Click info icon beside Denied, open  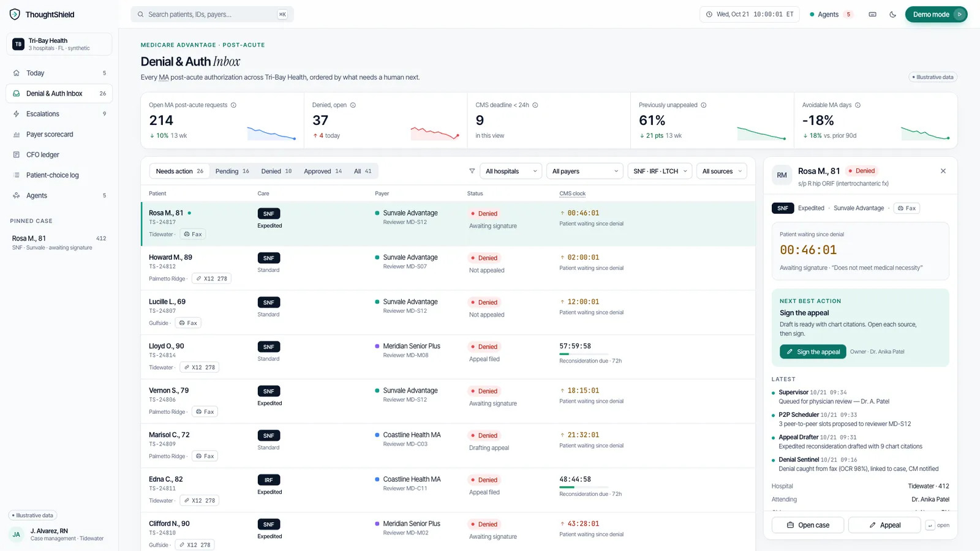[353, 105]
